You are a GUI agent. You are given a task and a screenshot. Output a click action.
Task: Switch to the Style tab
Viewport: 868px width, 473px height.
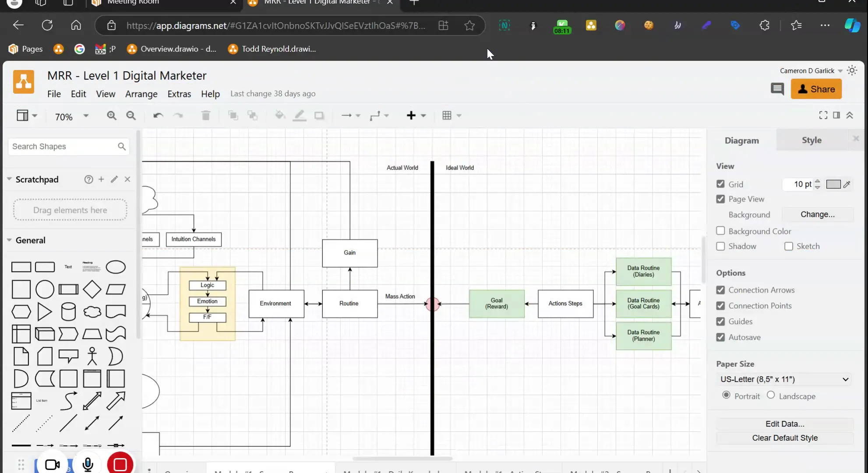(x=812, y=140)
